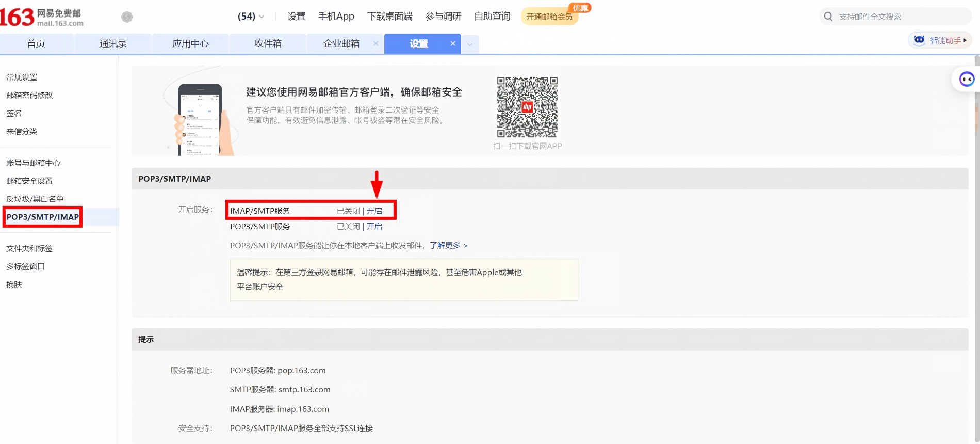Screen dimensions: 980x444
Task: Enable the POP3/SMTP服务 with 开启
Action: pos(374,226)
